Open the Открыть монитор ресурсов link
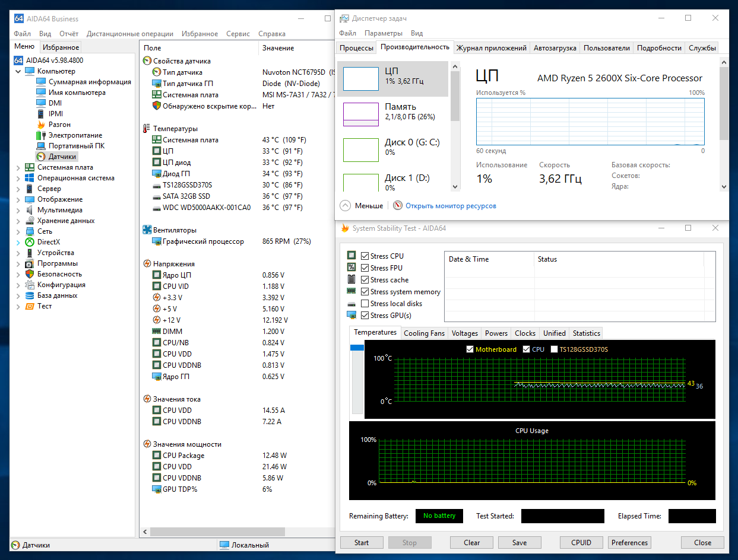 pyautogui.click(x=451, y=206)
